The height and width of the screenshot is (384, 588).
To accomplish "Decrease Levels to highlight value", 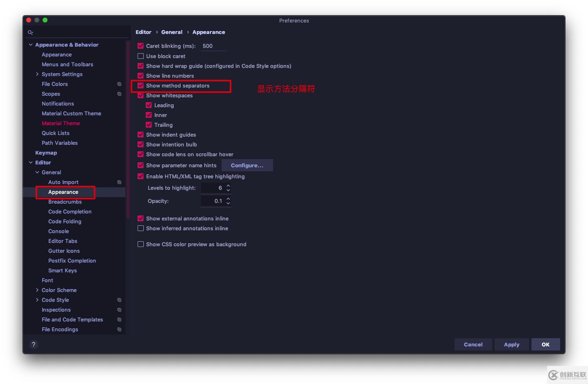I will 228,190.
